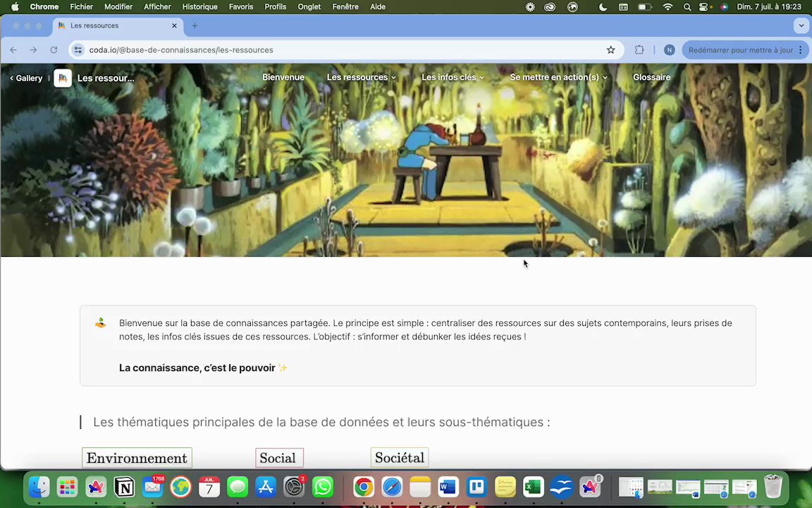Open the Bienvenue page
812x508 pixels.
283,77
